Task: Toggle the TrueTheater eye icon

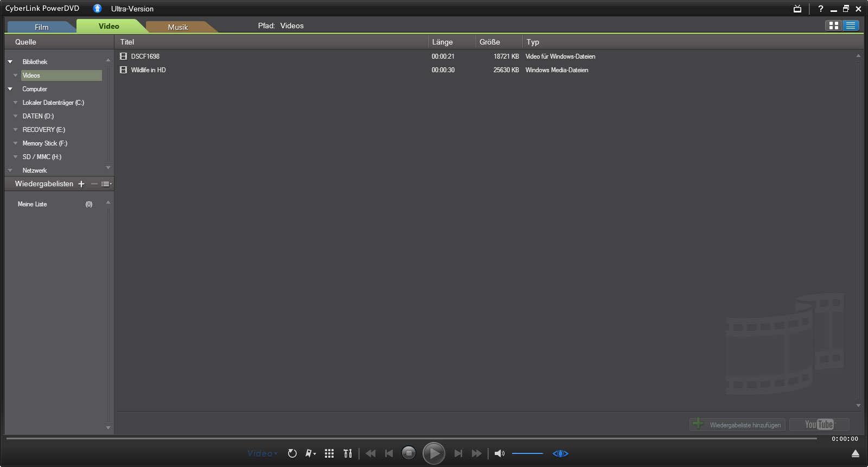Action: click(560, 453)
